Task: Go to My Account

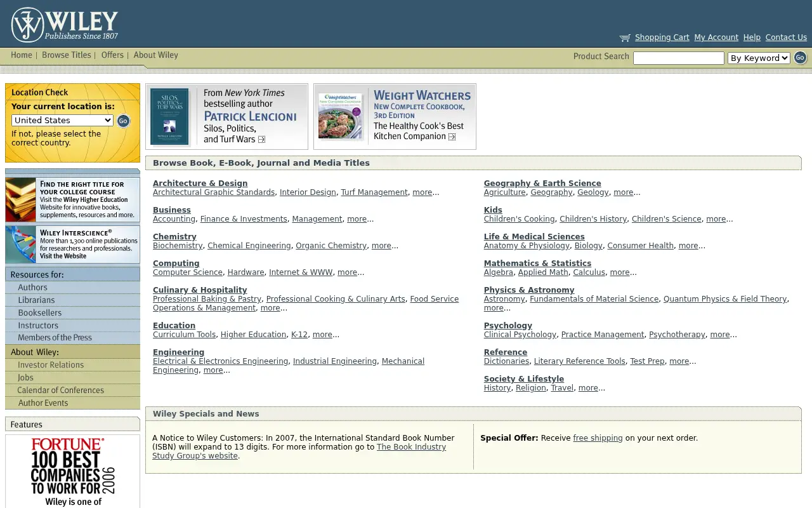Action: click(x=716, y=37)
